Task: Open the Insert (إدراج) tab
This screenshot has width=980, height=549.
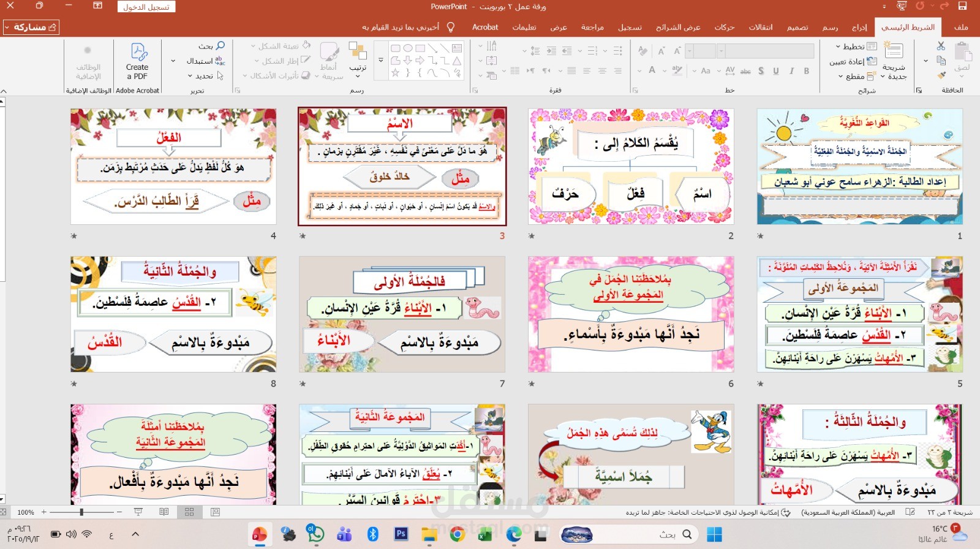Action: (x=859, y=27)
